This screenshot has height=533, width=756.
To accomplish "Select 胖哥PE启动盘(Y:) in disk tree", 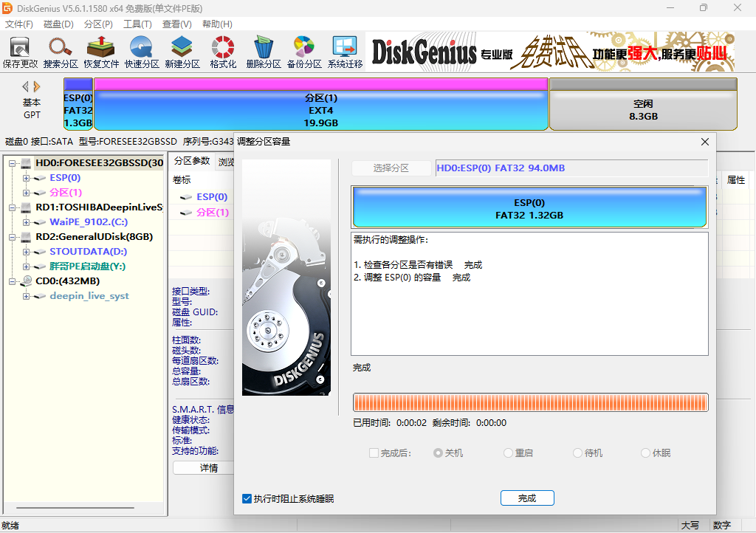I will (x=87, y=266).
